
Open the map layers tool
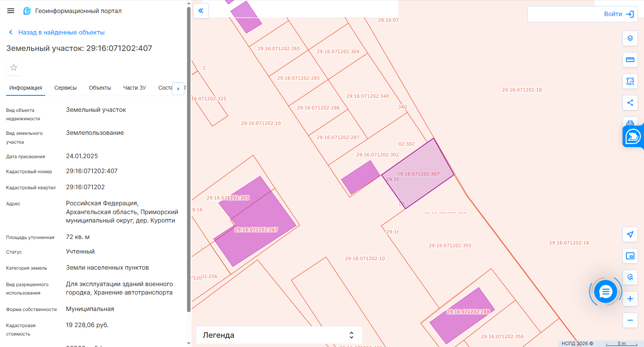point(630,38)
